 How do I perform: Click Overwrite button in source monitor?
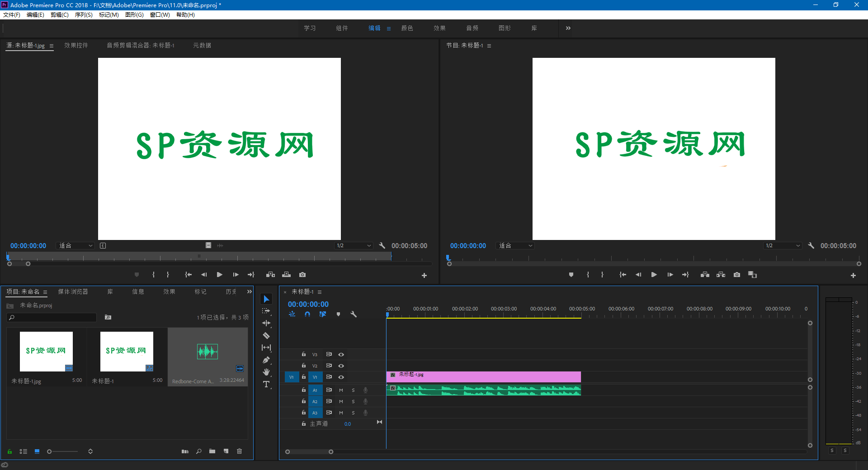pyautogui.click(x=286, y=275)
